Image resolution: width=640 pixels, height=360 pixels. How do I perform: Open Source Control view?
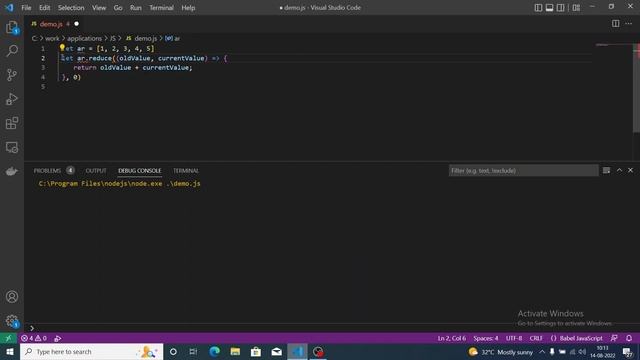12,75
